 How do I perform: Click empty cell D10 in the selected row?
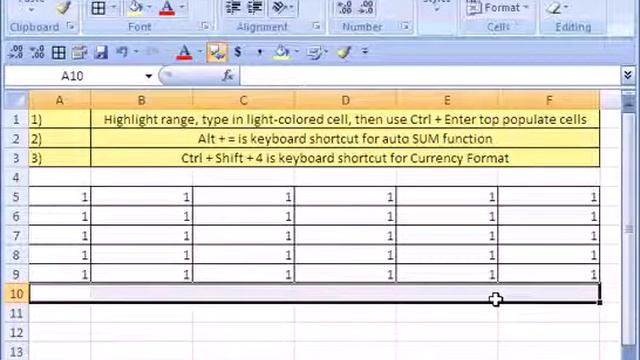pyautogui.click(x=345, y=293)
